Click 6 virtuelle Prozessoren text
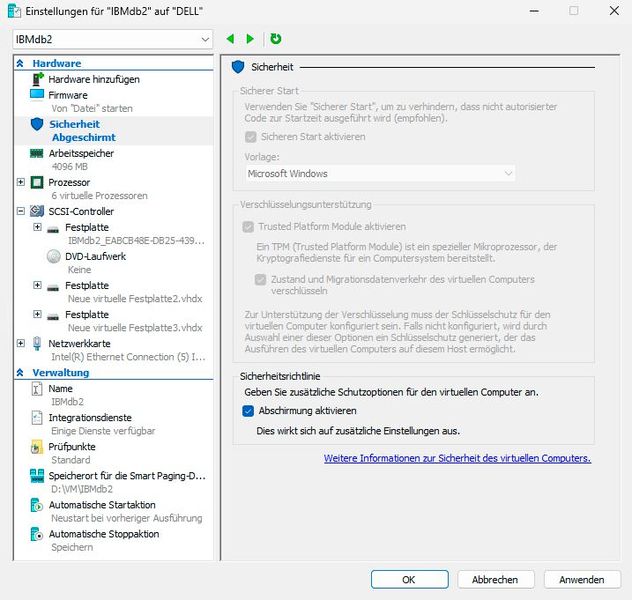The height and width of the screenshot is (600, 632). tap(100, 195)
